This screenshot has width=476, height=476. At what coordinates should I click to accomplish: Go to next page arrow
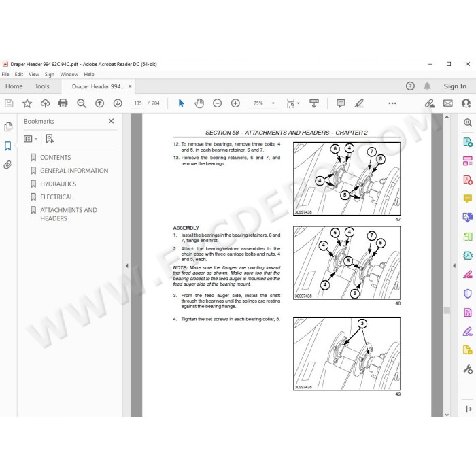point(118,103)
